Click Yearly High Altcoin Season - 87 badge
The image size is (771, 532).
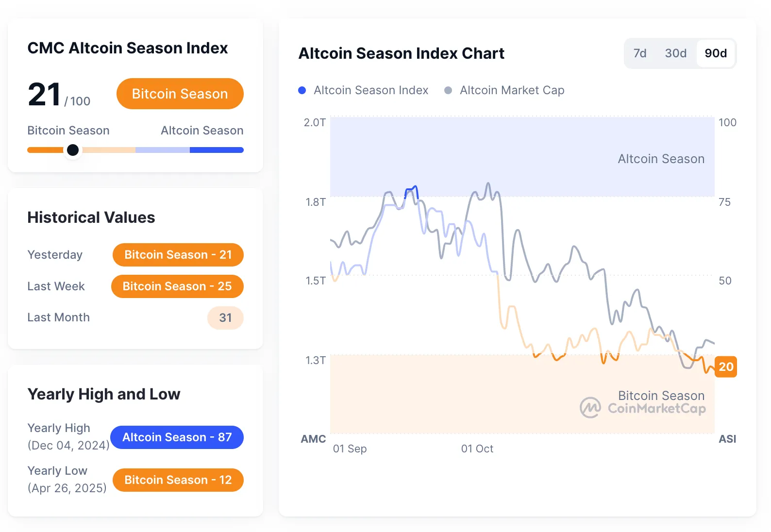[177, 437]
